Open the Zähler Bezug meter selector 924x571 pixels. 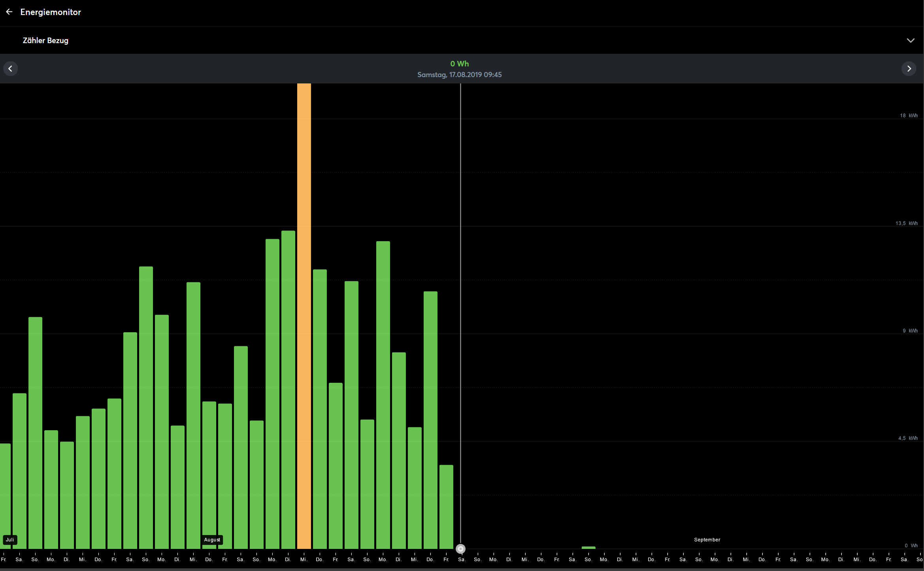point(45,40)
